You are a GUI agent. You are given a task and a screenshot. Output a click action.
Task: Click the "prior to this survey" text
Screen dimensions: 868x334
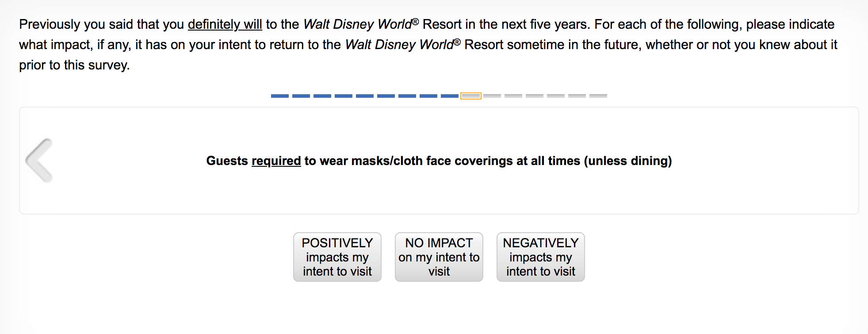(74, 65)
